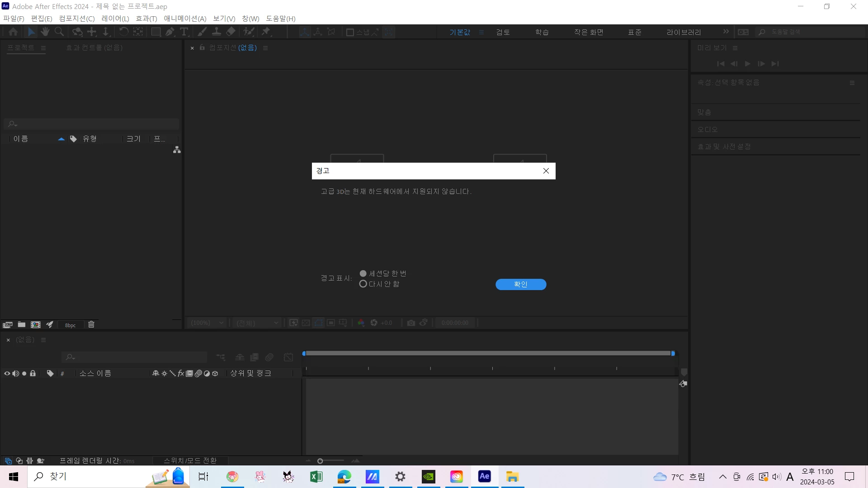Image resolution: width=868 pixels, height=488 pixels.
Task: Switch to the 학습 workspace tab
Action: [x=542, y=32]
